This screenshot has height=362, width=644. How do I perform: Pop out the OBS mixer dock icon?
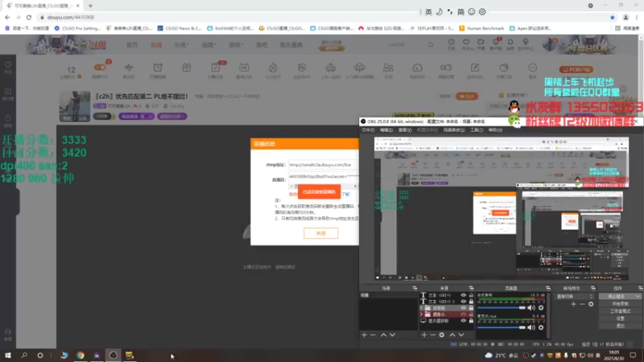tap(548, 288)
